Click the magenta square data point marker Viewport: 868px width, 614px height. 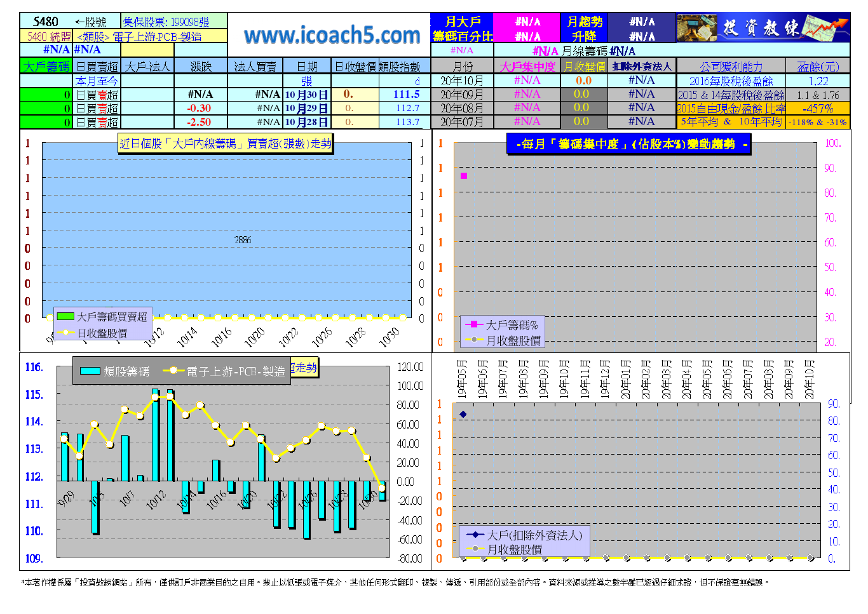pyautogui.click(x=464, y=176)
